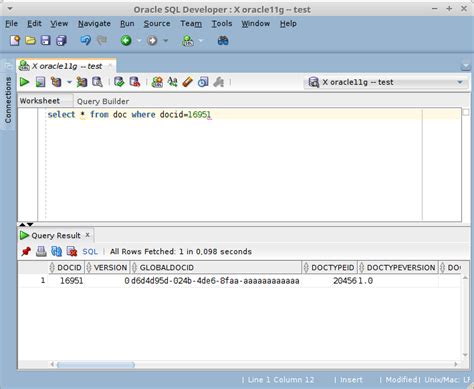Open the Run menu
Viewport: 474px width, 389px height.
pos(127,24)
